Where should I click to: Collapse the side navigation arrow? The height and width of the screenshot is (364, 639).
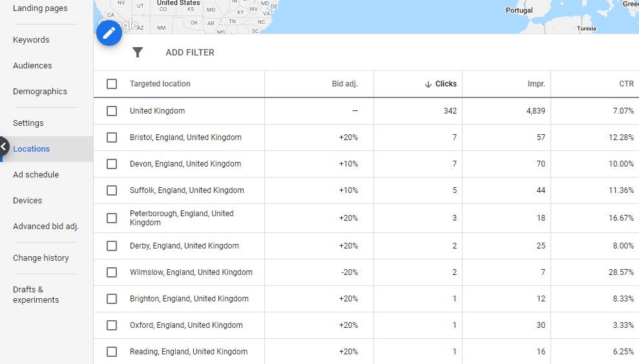pos(4,148)
